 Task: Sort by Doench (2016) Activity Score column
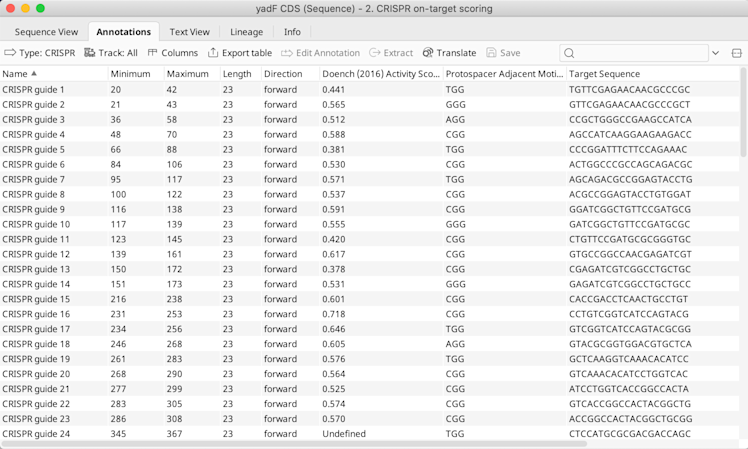pos(380,74)
